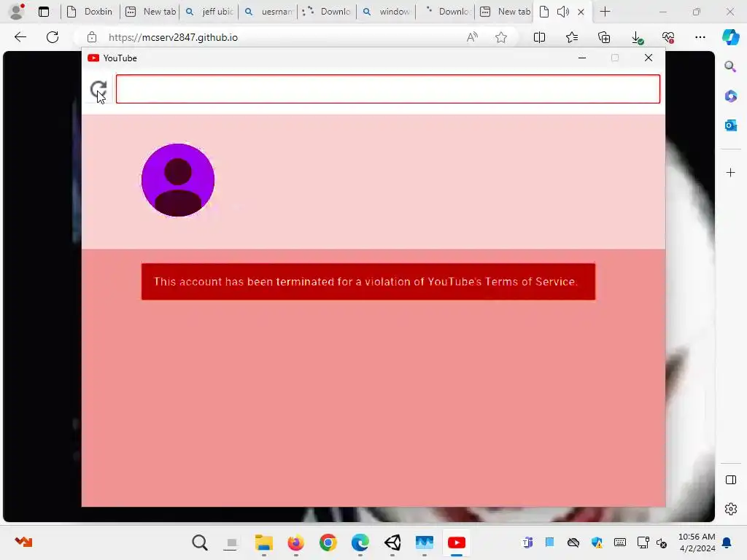747x560 pixels.
Task: Minimize the YouTube window
Action: pyautogui.click(x=581, y=58)
